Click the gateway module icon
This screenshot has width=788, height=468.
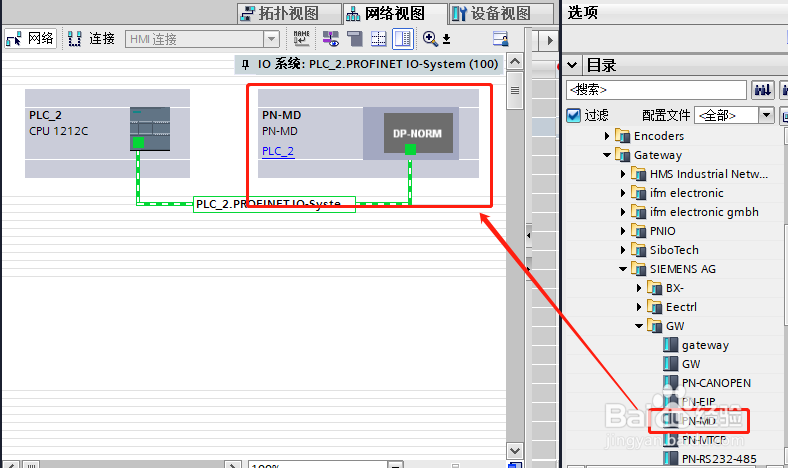670,344
